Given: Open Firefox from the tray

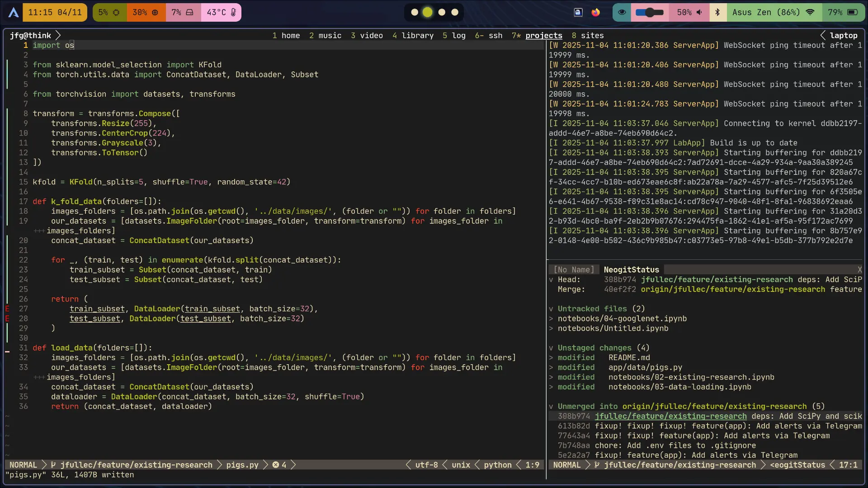Looking at the screenshot, I should tap(596, 13).
